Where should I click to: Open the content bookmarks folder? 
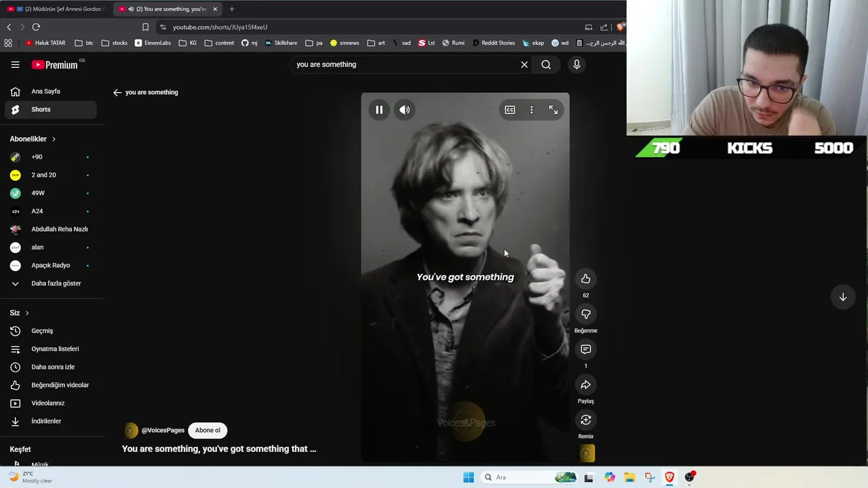219,43
